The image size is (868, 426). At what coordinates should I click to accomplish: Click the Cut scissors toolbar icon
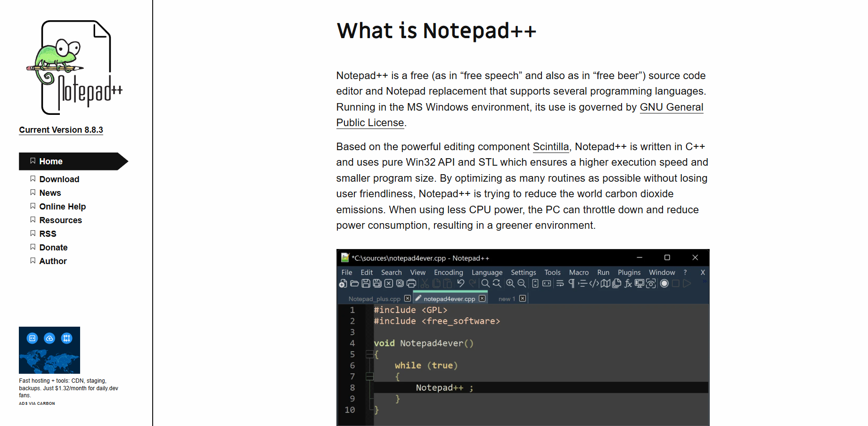coord(425,283)
